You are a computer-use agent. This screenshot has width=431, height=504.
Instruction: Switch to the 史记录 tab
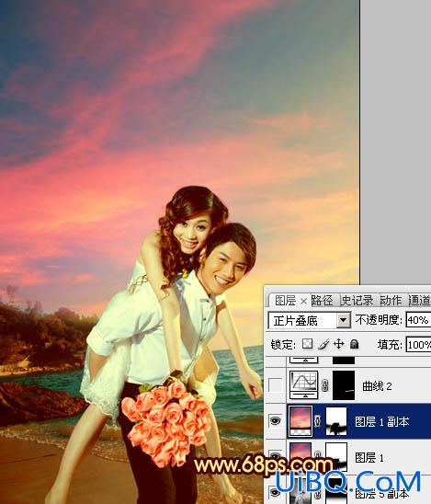click(x=357, y=301)
